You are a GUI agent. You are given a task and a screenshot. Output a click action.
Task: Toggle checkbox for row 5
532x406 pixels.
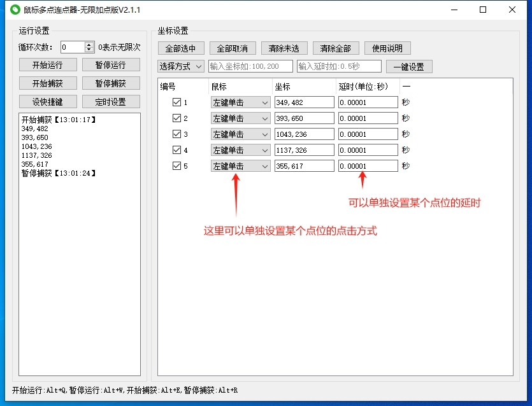[176, 165]
